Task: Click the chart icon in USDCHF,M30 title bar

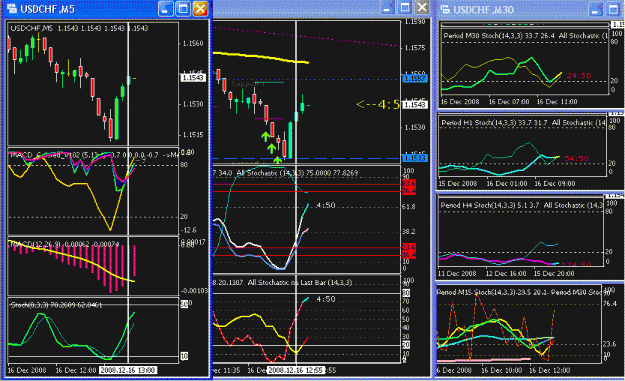Action: tap(445, 10)
